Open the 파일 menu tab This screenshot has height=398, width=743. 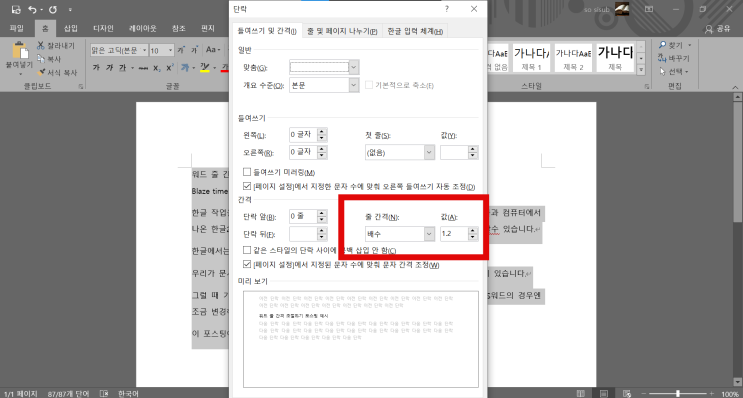pyautogui.click(x=17, y=28)
